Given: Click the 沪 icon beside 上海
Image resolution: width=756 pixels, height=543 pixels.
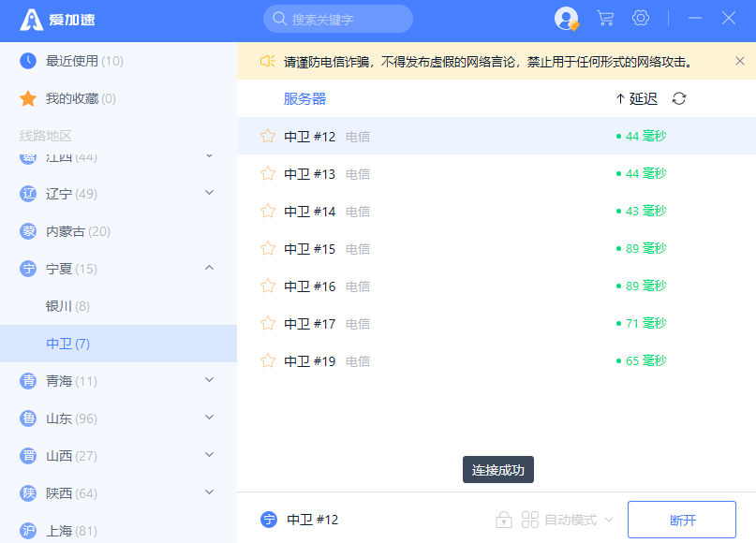Looking at the screenshot, I should pyautogui.click(x=28, y=531).
